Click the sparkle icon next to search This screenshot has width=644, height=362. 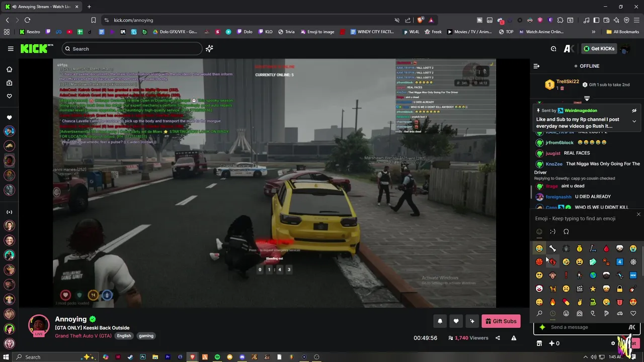[x=209, y=49]
